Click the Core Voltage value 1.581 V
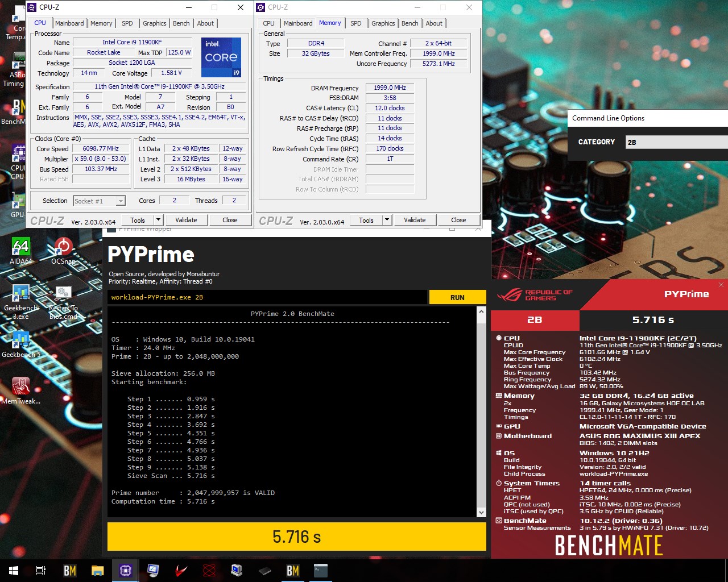This screenshot has height=582, width=728. [171, 73]
